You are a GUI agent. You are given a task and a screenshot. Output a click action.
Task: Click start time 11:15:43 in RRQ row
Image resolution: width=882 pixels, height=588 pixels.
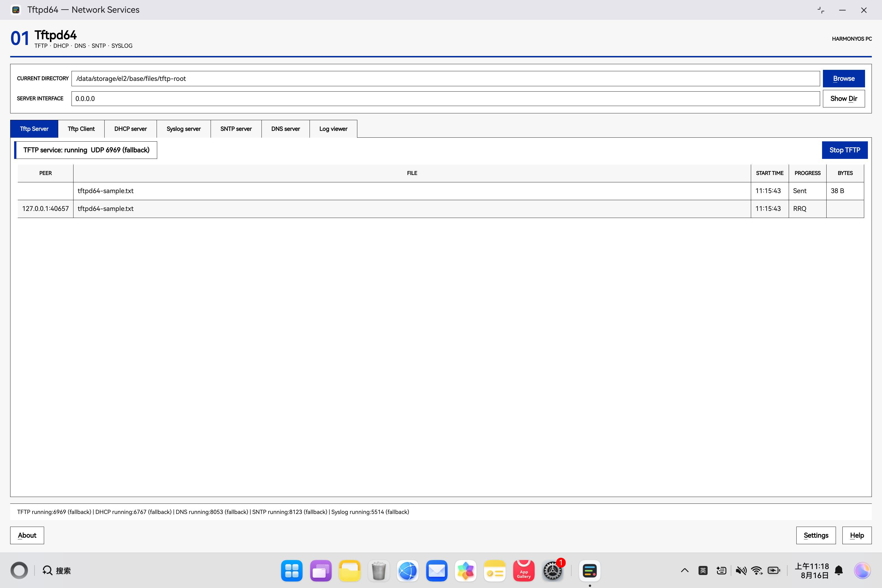pyautogui.click(x=769, y=209)
